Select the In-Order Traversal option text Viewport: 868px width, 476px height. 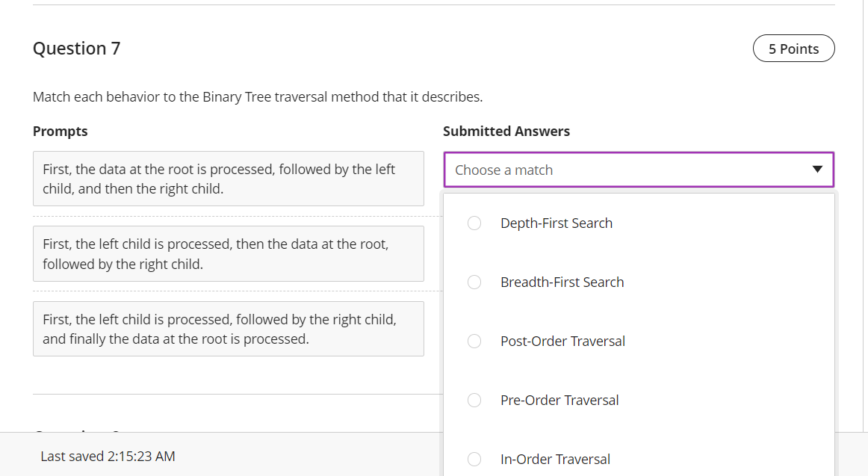click(x=555, y=459)
